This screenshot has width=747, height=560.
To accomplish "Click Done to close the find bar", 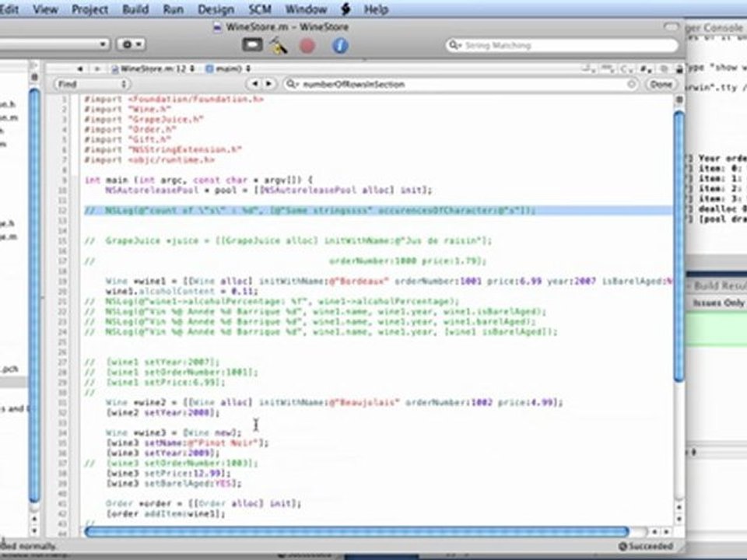I will (x=661, y=84).
